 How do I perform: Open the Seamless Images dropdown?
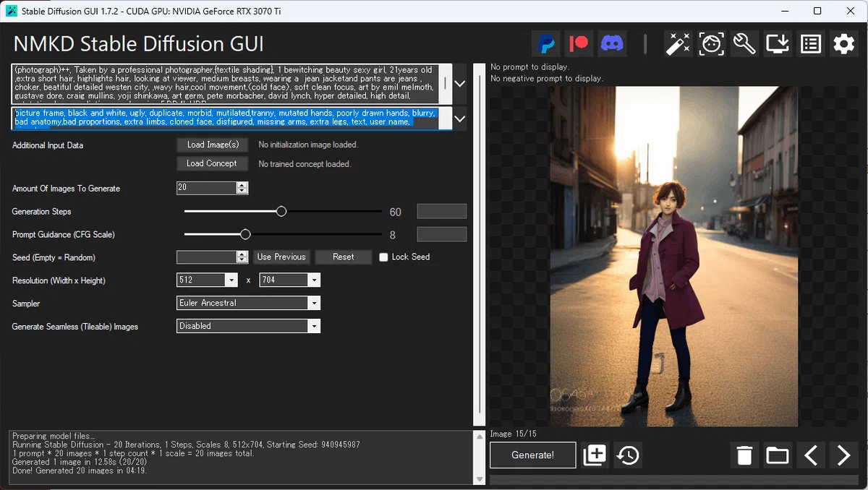pos(249,326)
